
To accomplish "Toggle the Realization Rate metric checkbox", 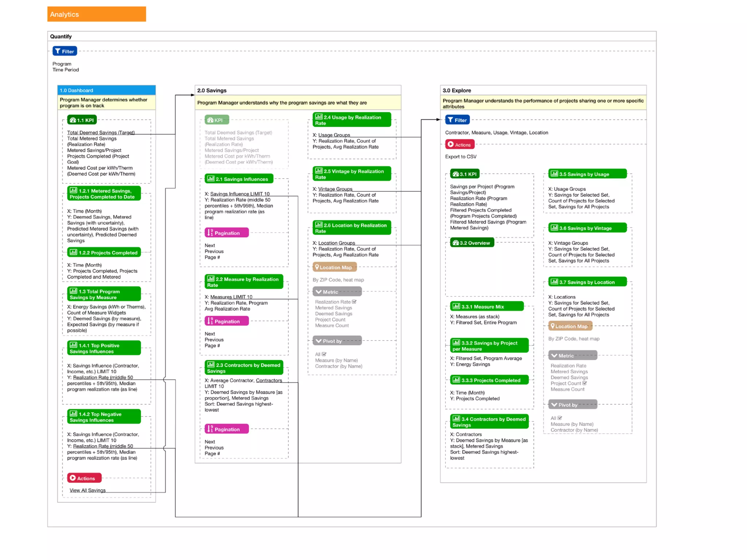I will click(354, 302).
